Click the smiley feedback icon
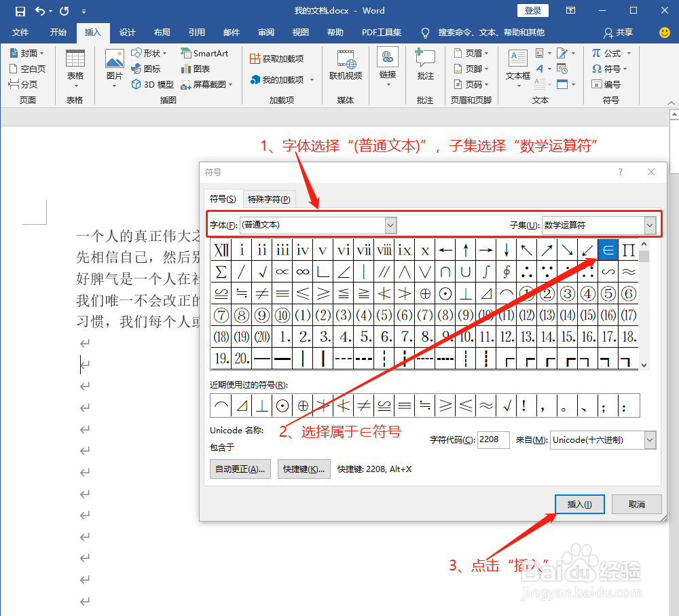Image resolution: width=679 pixels, height=616 pixels. 664,33
